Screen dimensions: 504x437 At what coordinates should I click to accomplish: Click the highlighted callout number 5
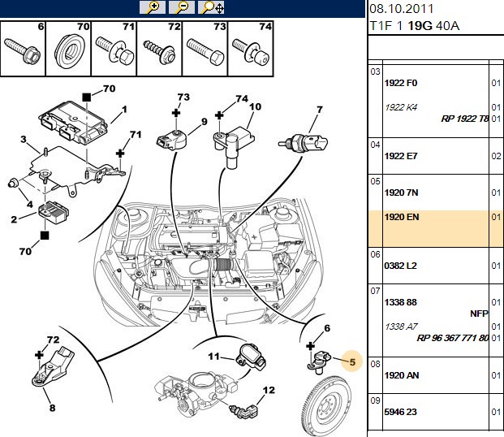[352, 361]
